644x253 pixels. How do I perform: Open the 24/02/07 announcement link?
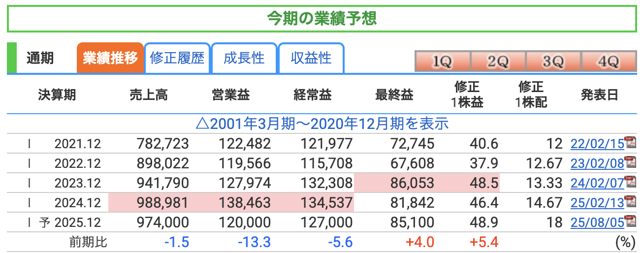click(597, 183)
